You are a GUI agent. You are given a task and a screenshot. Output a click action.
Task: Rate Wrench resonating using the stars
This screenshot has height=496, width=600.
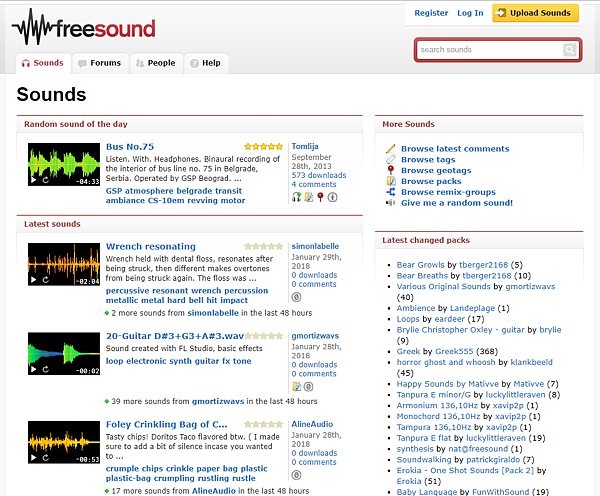264,246
